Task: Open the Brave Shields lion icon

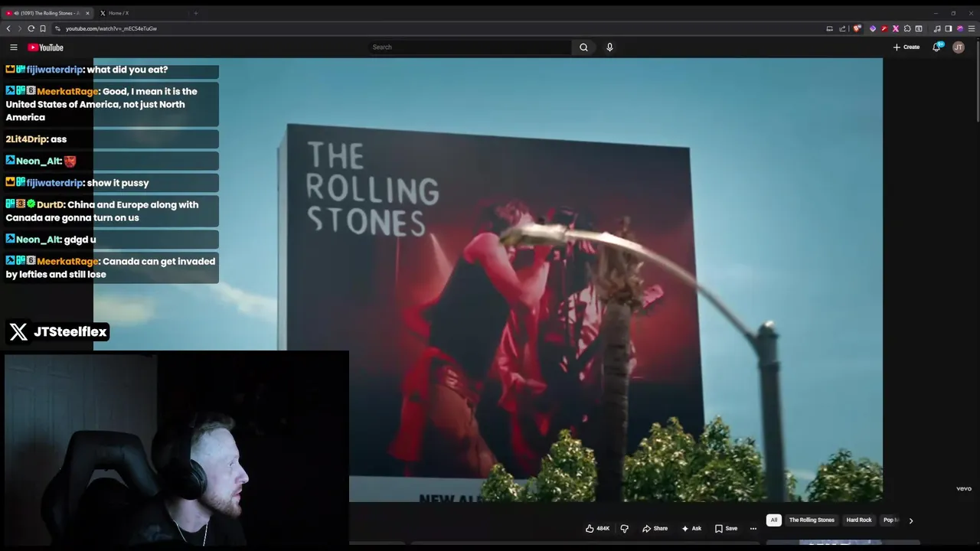Action: pos(856,28)
